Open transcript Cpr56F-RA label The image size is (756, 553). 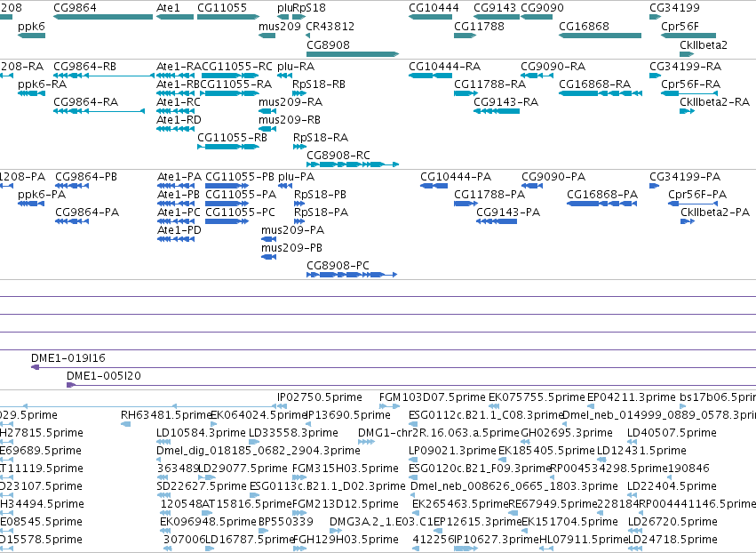[691, 84]
